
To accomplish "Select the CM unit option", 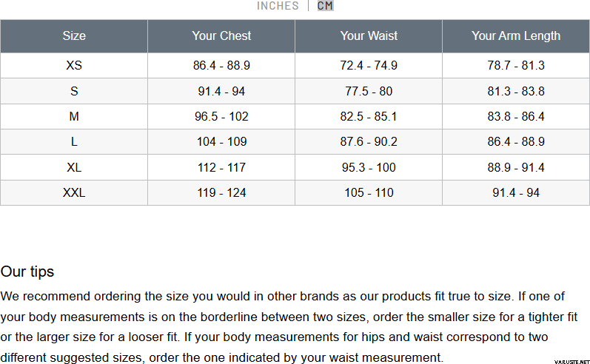I will [325, 6].
